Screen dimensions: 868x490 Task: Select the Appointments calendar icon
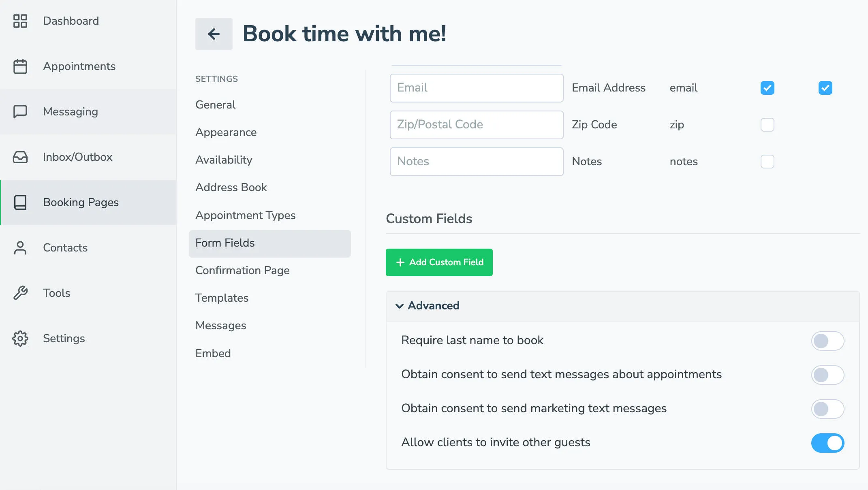pos(21,66)
